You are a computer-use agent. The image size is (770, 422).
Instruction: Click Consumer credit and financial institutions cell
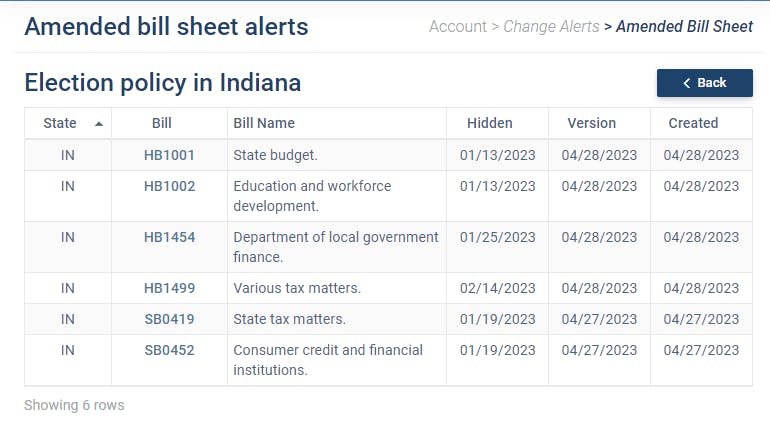[x=327, y=360]
